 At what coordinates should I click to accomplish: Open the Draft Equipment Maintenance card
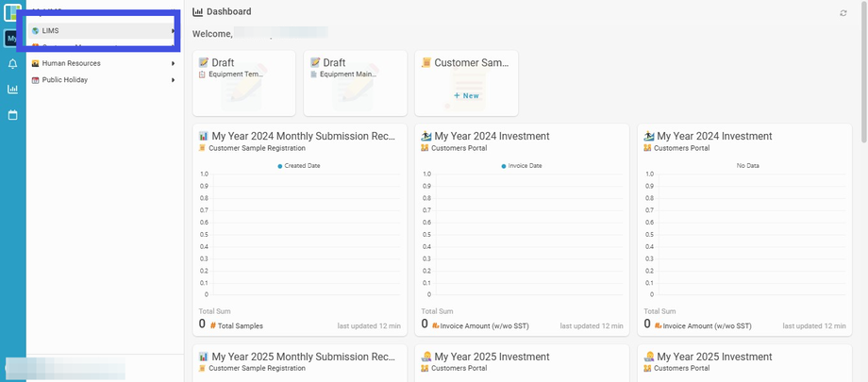click(x=355, y=83)
